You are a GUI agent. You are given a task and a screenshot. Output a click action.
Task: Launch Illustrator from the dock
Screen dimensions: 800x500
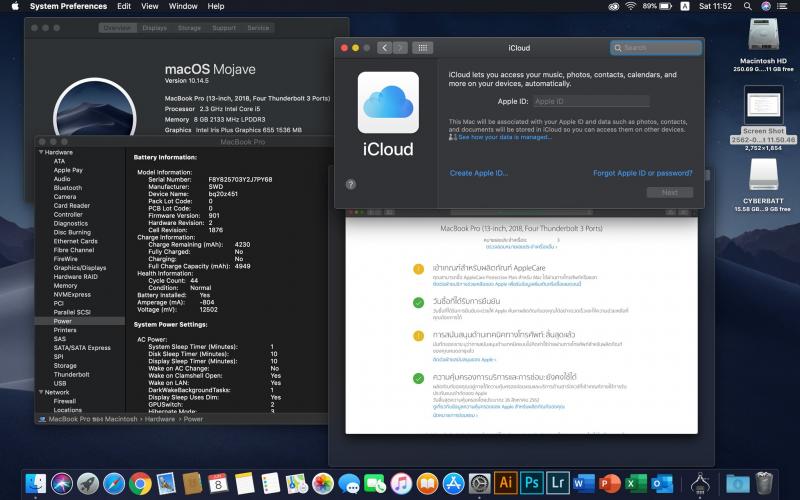[x=505, y=483]
